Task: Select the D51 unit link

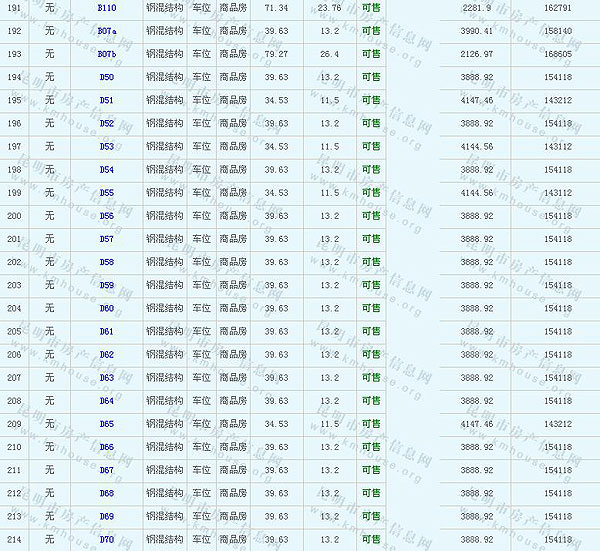Action: coord(107,100)
